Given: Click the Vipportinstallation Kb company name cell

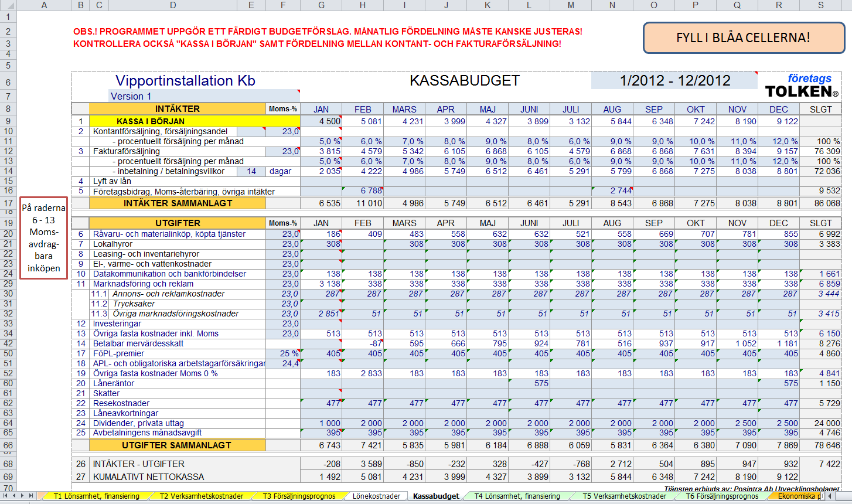Looking at the screenshot, I should [x=185, y=81].
